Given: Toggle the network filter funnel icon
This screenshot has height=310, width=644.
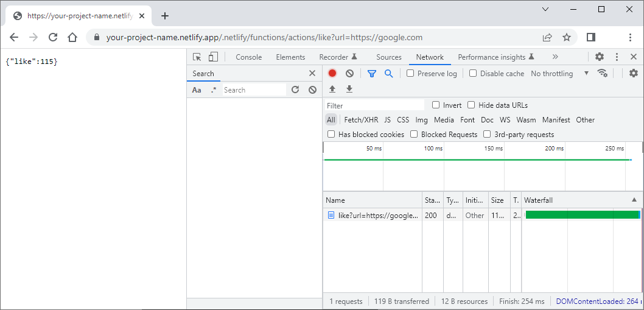Looking at the screenshot, I should (x=372, y=73).
